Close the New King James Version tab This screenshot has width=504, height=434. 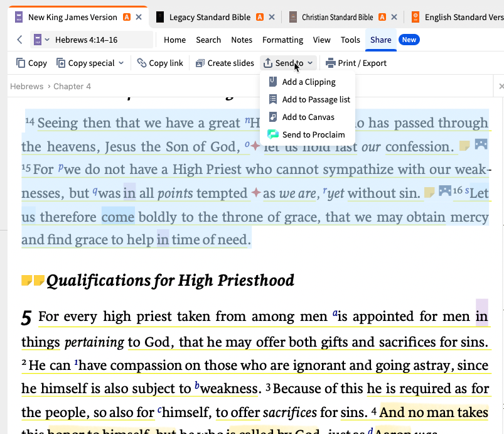[139, 17]
